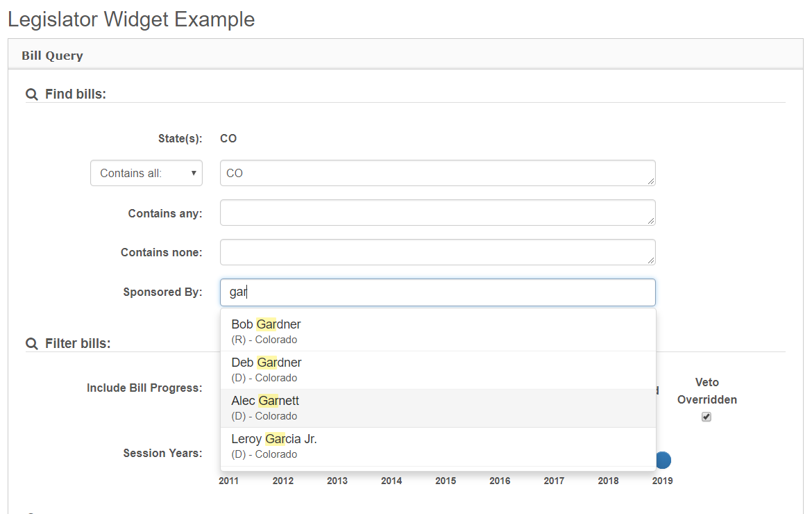812x514 pixels.
Task: Click the Bill Query panel header
Action: [x=405, y=56]
